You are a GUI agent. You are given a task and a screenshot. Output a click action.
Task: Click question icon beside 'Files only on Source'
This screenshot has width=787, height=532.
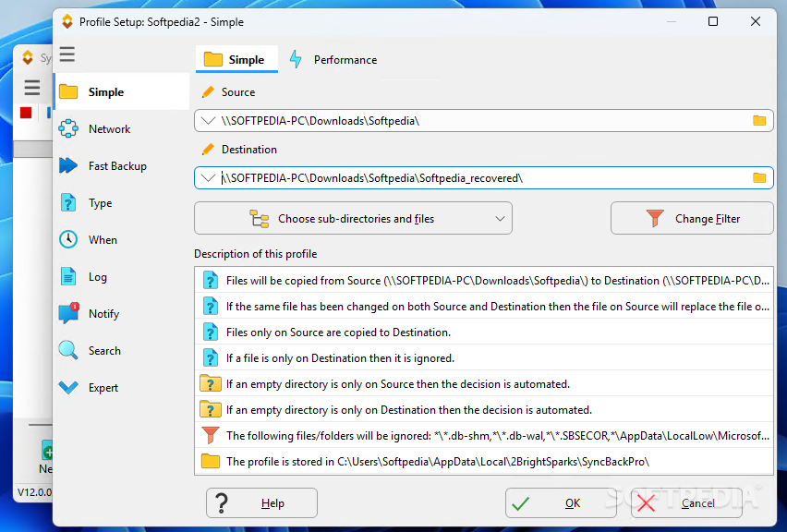(211, 332)
